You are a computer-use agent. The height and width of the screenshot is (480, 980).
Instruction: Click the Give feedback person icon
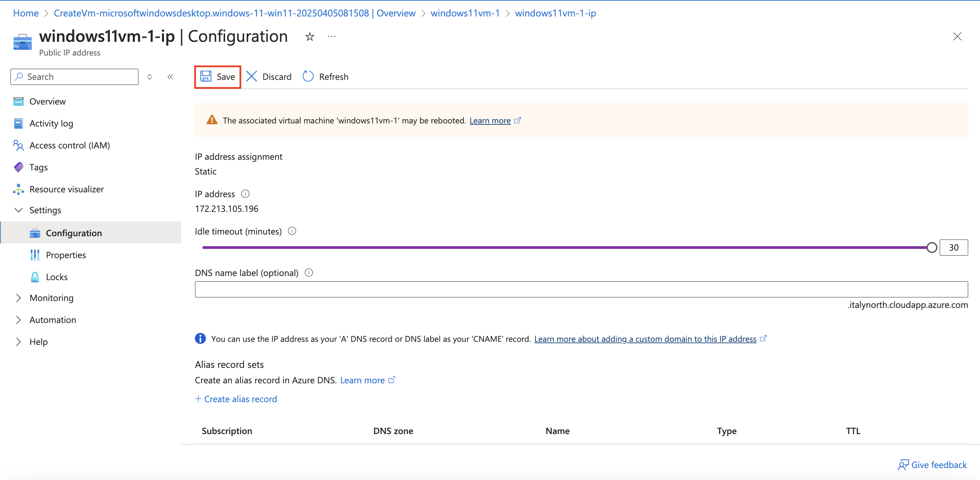coord(903,465)
